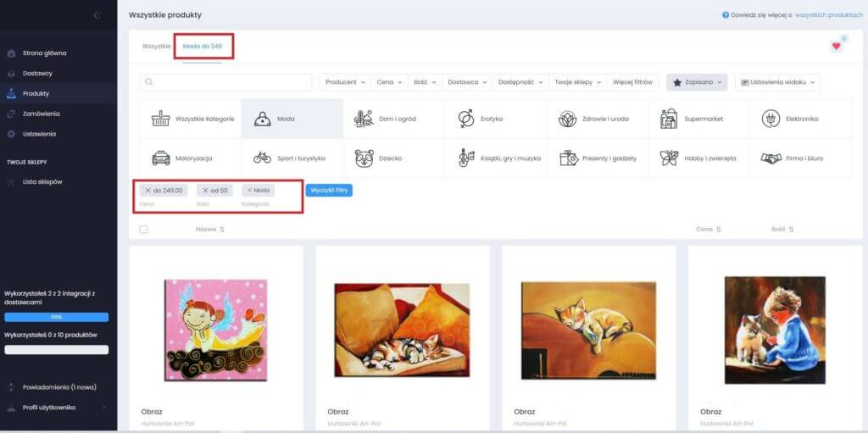Screen dimensions: 868x433
Task: Sort products by Cena column
Action: [709, 230]
